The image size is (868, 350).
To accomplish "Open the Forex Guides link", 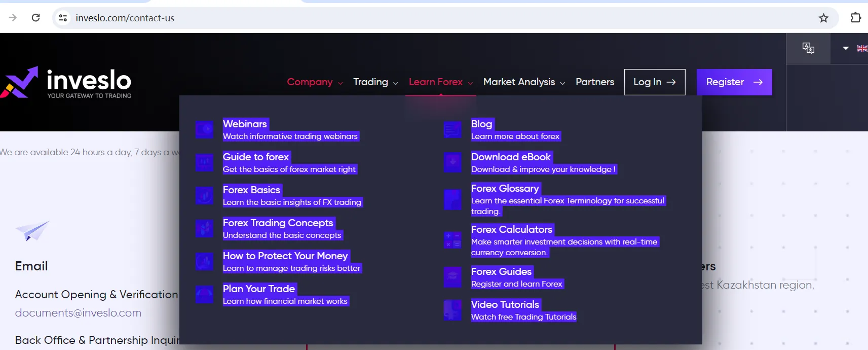I will pyautogui.click(x=501, y=271).
